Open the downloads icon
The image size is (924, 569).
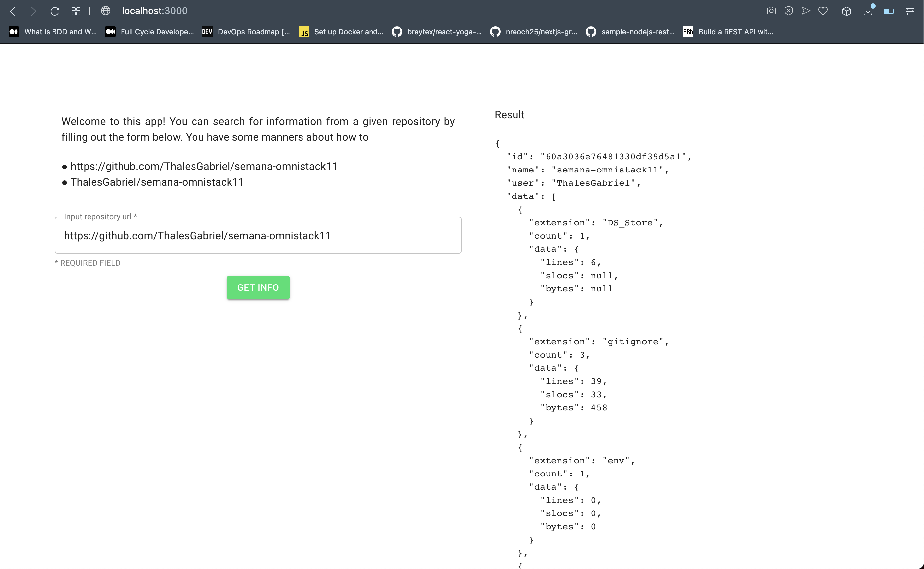(868, 11)
